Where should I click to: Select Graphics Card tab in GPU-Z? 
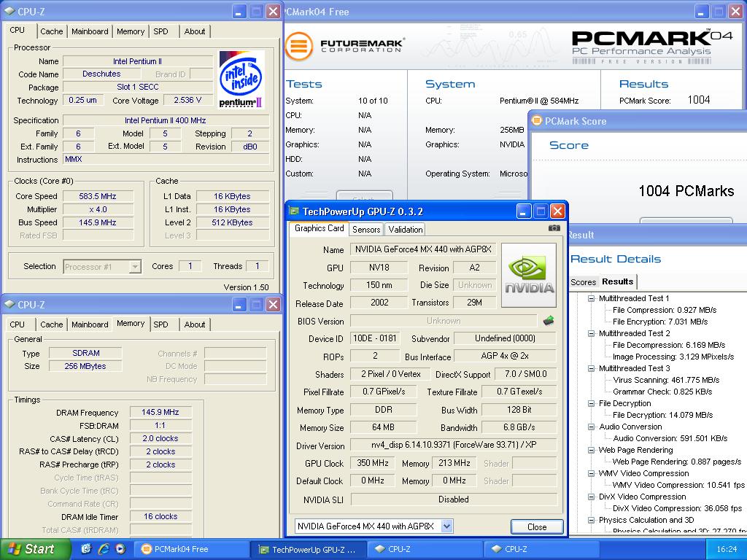point(320,228)
